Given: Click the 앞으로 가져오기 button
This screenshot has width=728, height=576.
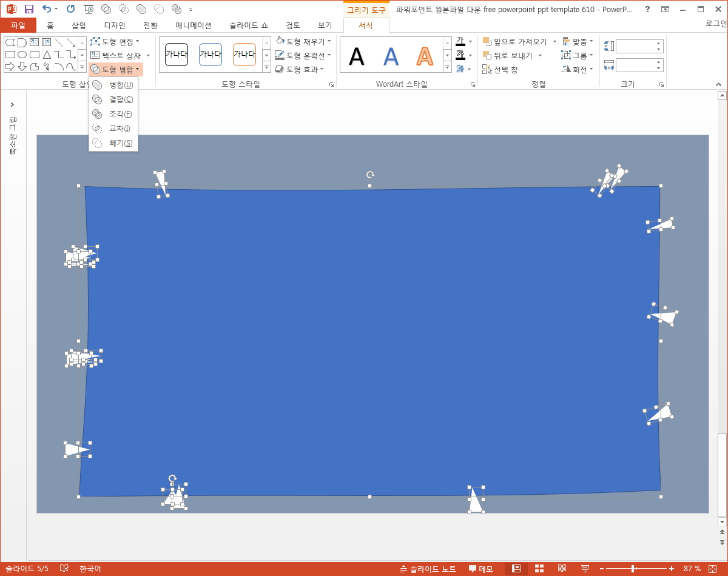Looking at the screenshot, I should coord(515,41).
